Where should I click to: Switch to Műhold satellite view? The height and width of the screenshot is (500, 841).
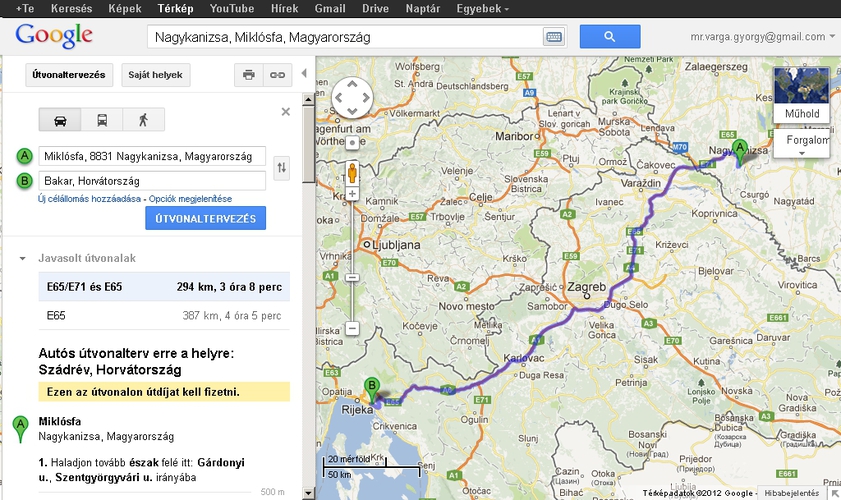802,94
